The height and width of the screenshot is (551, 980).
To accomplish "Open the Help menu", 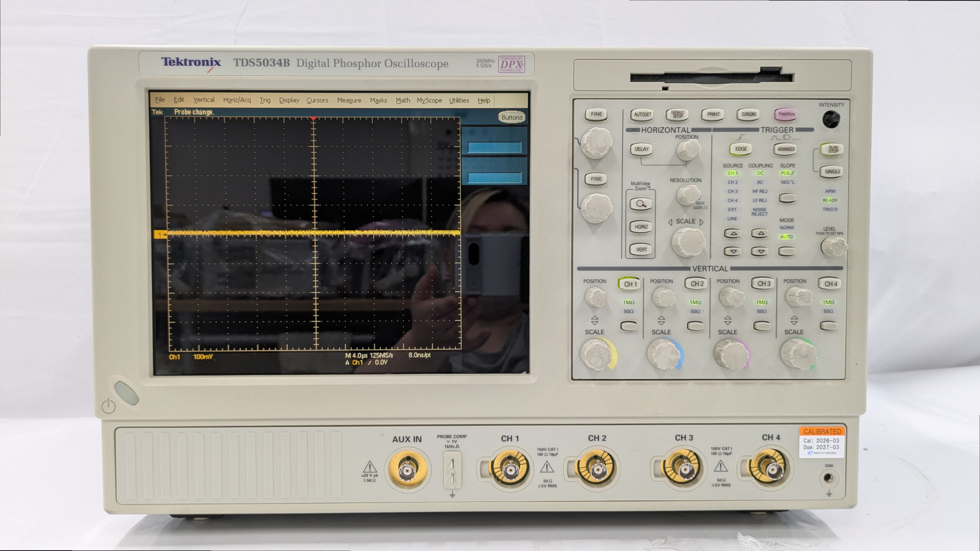I will point(484,100).
